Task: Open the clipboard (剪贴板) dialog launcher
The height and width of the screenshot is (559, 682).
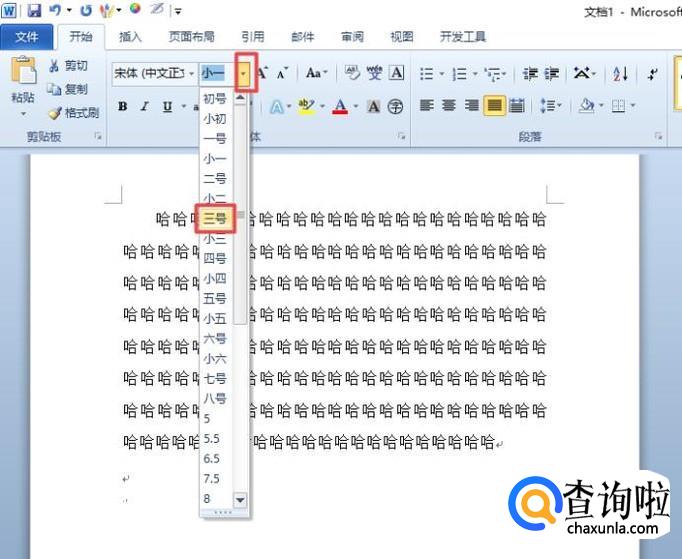Action: [98, 136]
